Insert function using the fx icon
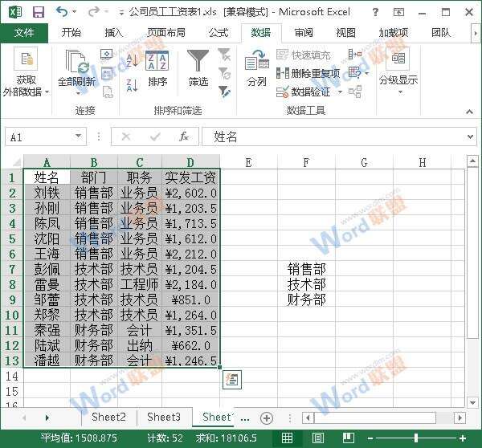 pyautogui.click(x=184, y=136)
